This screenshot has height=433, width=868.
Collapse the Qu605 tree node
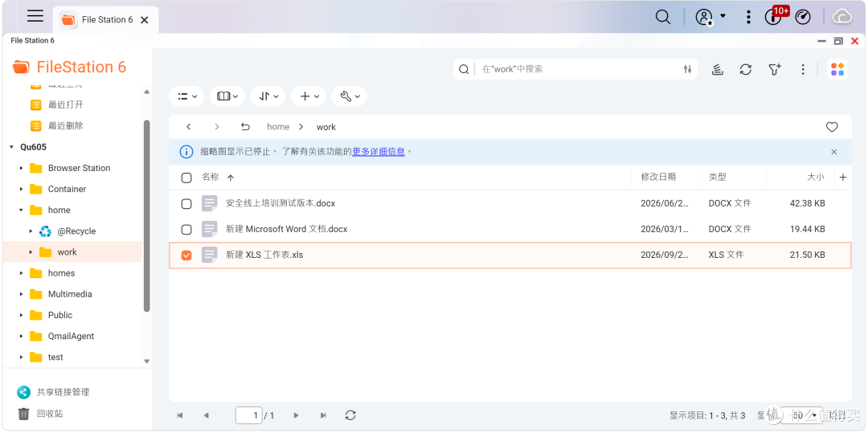[x=11, y=147]
